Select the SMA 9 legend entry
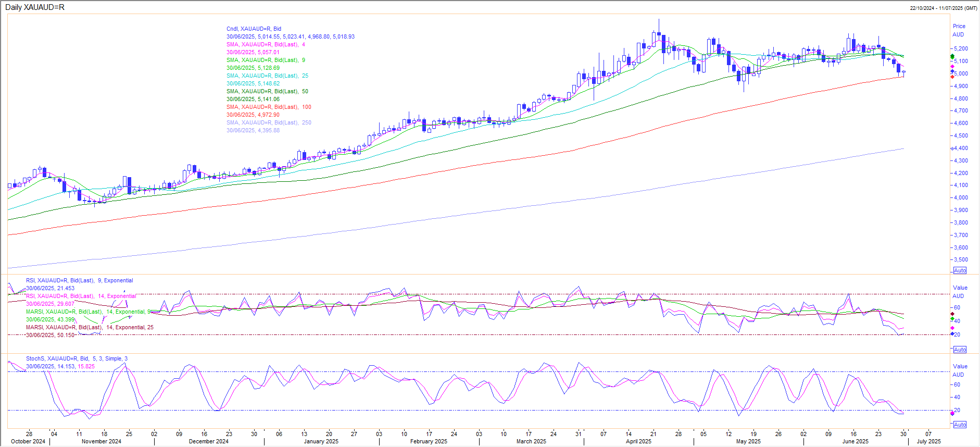The image size is (980, 447). [266, 60]
